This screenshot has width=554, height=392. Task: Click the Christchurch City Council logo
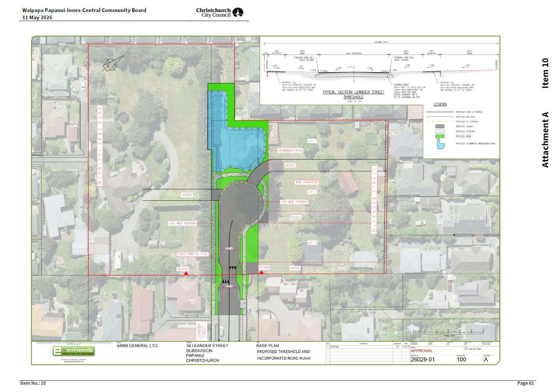pos(220,13)
